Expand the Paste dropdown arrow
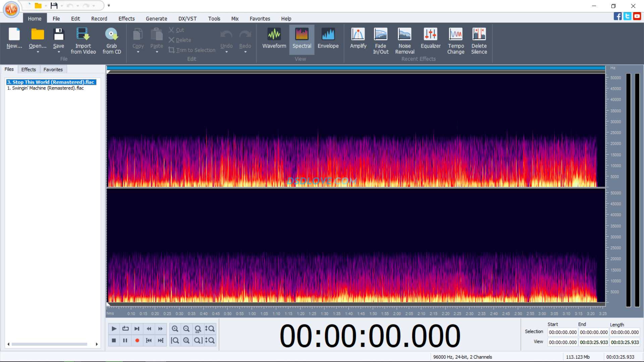Image resolution: width=644 pixels, height=362 pixels. click(157, 52)
